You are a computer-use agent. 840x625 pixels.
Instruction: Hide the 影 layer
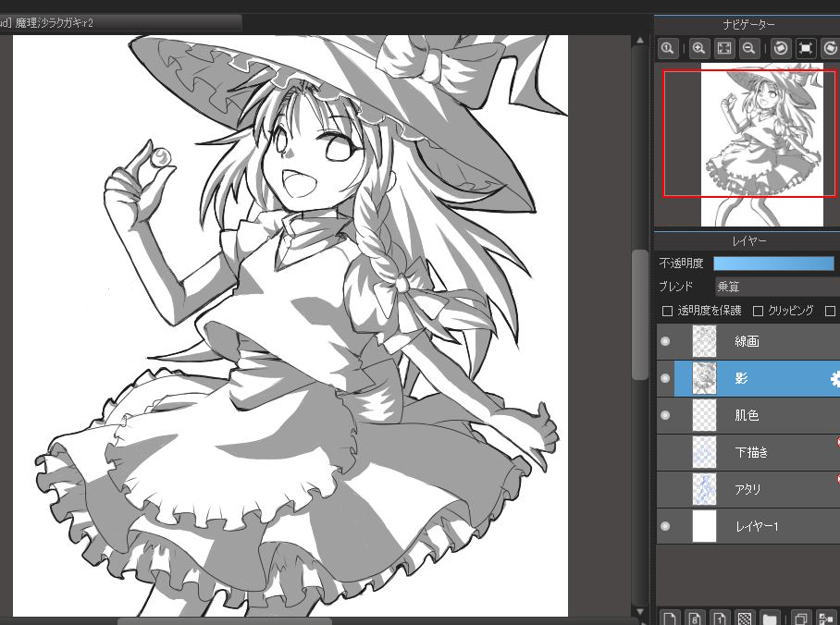pos(665,378)
